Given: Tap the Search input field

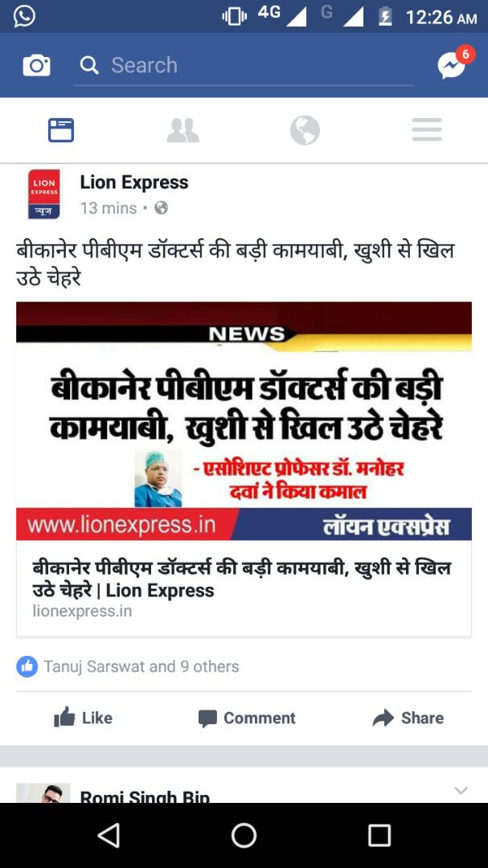Looking at the screenshot, I should [x=244, y=65].
